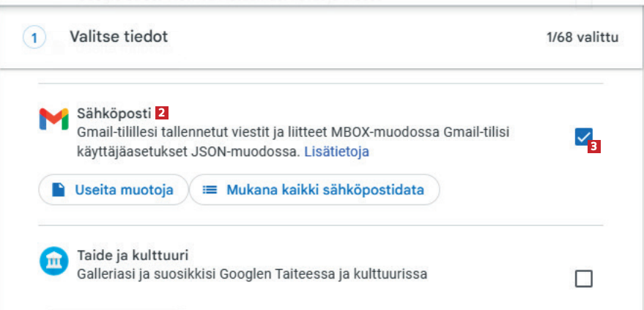Click the red number 2 marker
Viewport: 644px width, 310px height.
point(161,114)
